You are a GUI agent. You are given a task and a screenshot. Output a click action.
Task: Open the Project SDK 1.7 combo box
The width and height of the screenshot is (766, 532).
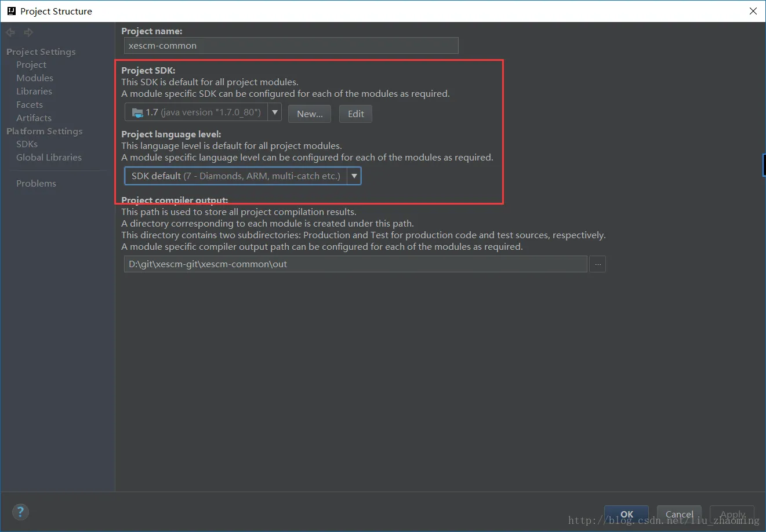203,112
